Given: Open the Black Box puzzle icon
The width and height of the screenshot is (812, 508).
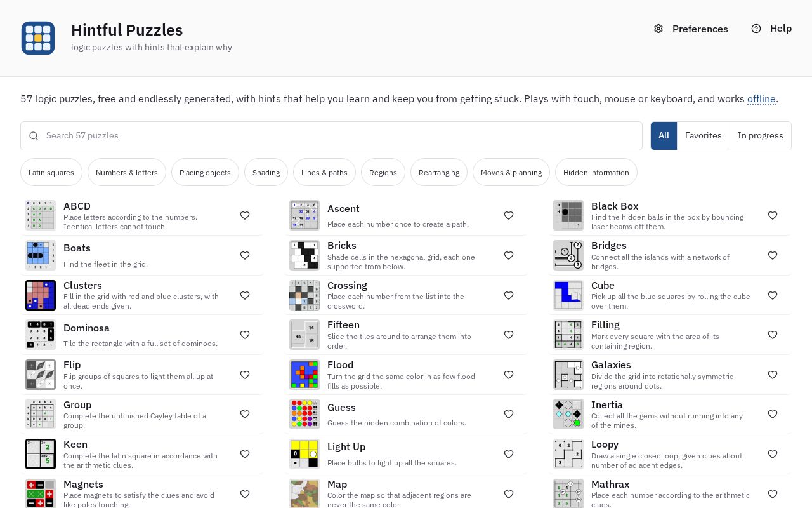Looking at the screenshot, I should [568, 215].
